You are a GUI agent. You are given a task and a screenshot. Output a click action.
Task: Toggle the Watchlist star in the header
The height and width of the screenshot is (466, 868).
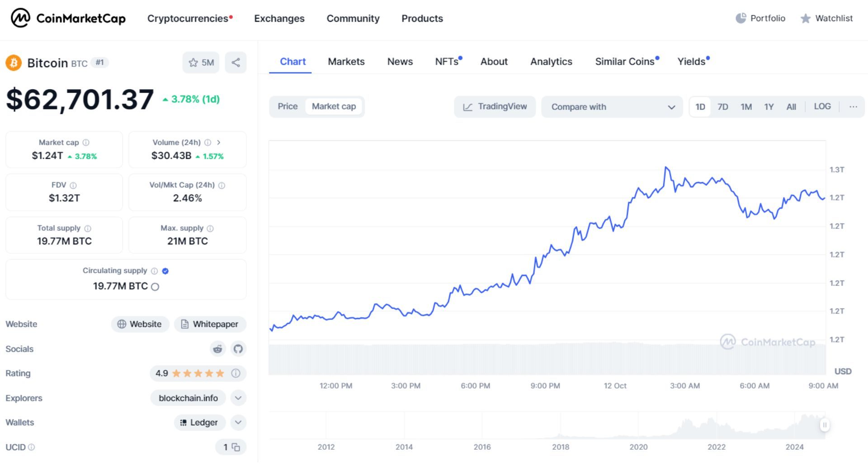[x=805, y=19]
